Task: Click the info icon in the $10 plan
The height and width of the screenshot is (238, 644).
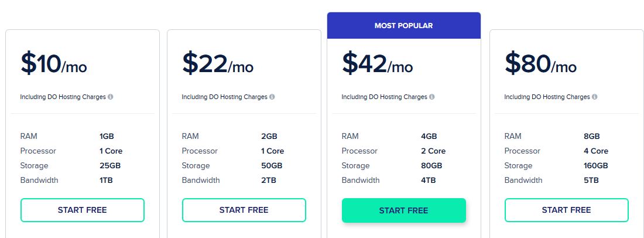Action: 111,97
